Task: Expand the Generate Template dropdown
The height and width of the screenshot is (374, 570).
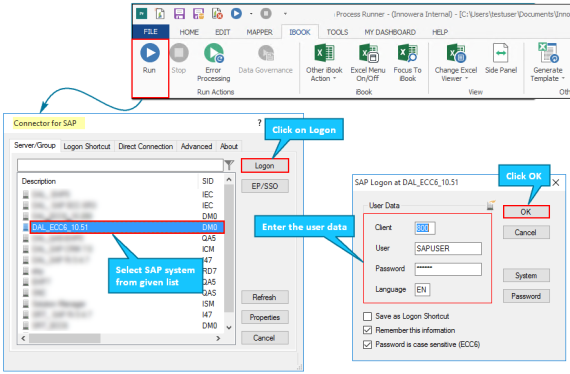Action: tap(563, 79)
